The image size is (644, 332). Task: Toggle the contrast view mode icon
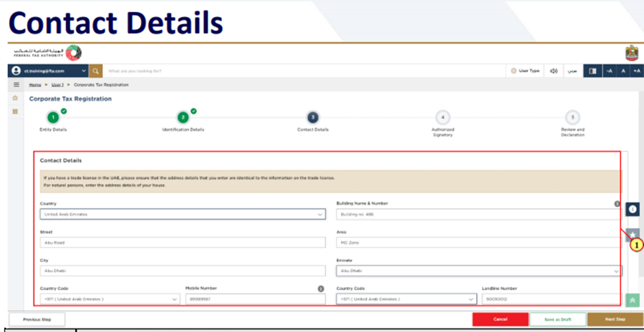click(x=592, y=71)
